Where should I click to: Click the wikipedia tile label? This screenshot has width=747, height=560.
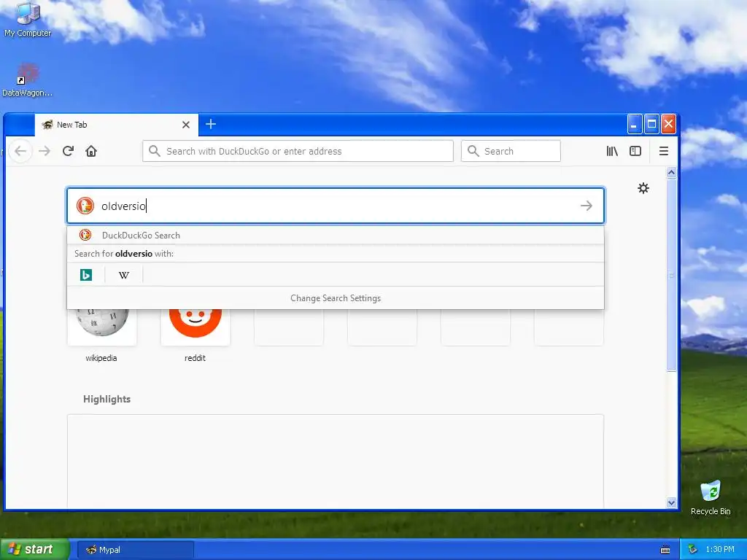101,358
